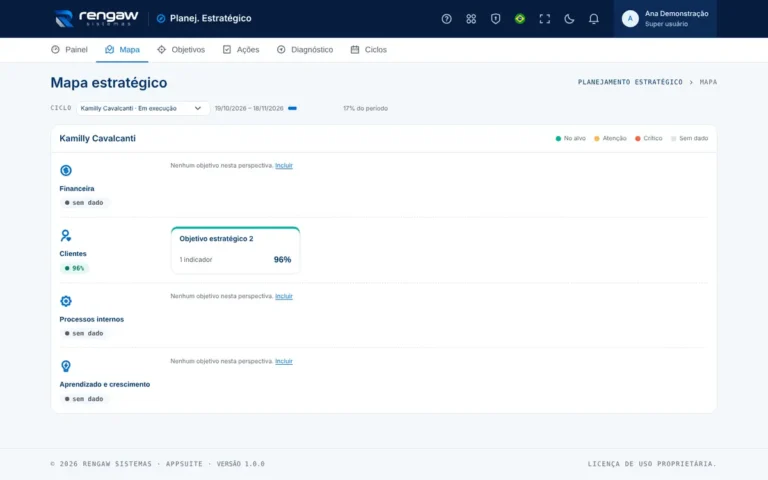Enter fullscreen with the expand icon
Screen dimensions: 768x480
pos(544,19)
